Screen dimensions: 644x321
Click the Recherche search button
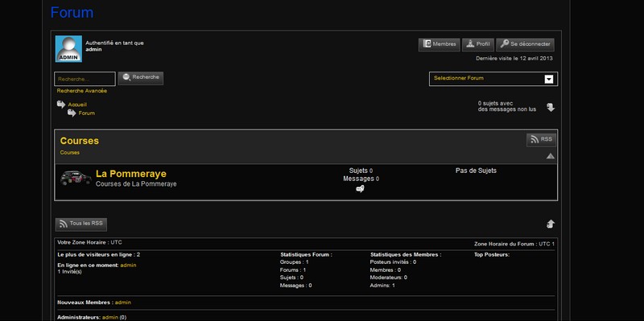click(140, 78)
